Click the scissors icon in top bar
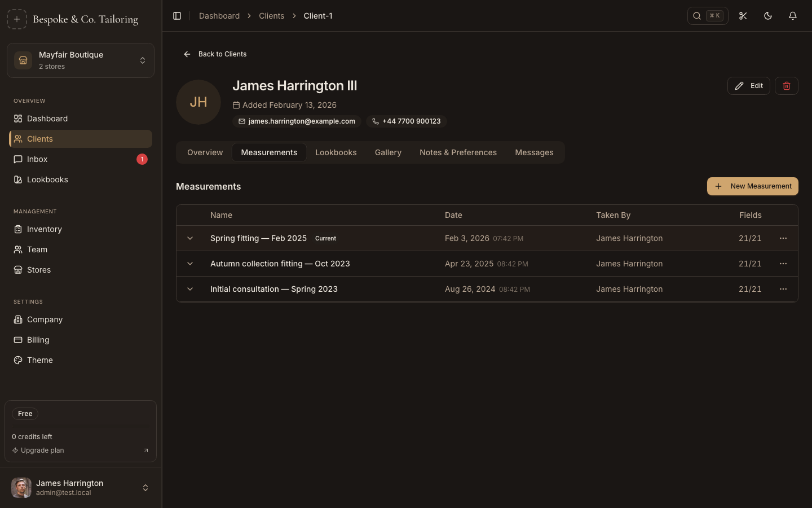 [743, 16]
